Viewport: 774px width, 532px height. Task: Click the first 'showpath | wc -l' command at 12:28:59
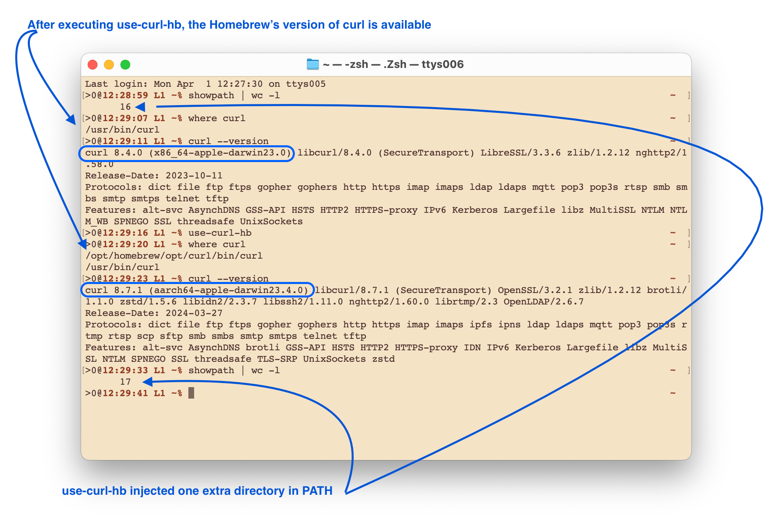pos(234,95)
